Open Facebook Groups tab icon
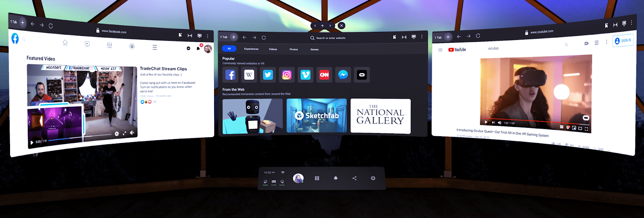The height and width of the screenshot is (218, 644). pos(132,46)
